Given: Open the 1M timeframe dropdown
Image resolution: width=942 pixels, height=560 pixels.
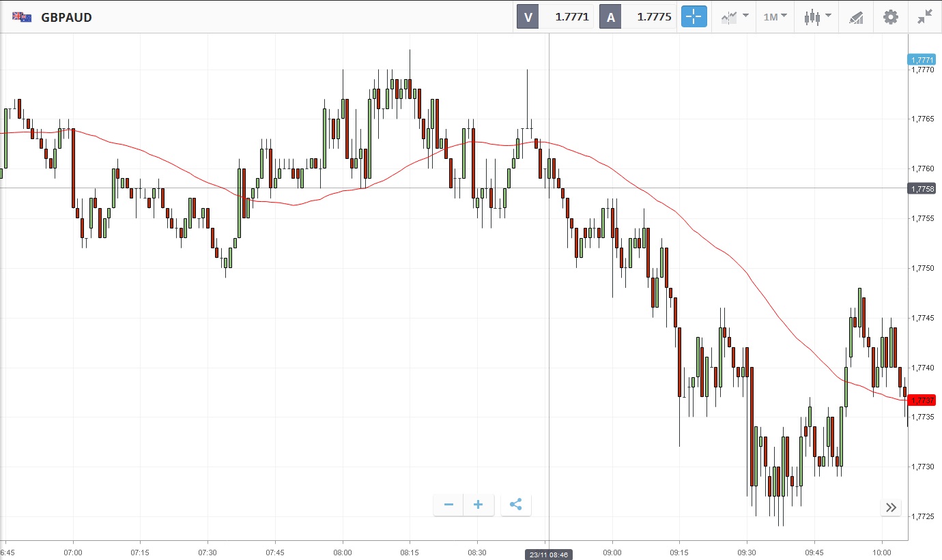Looking at the screenshot, I should point(775,17).
